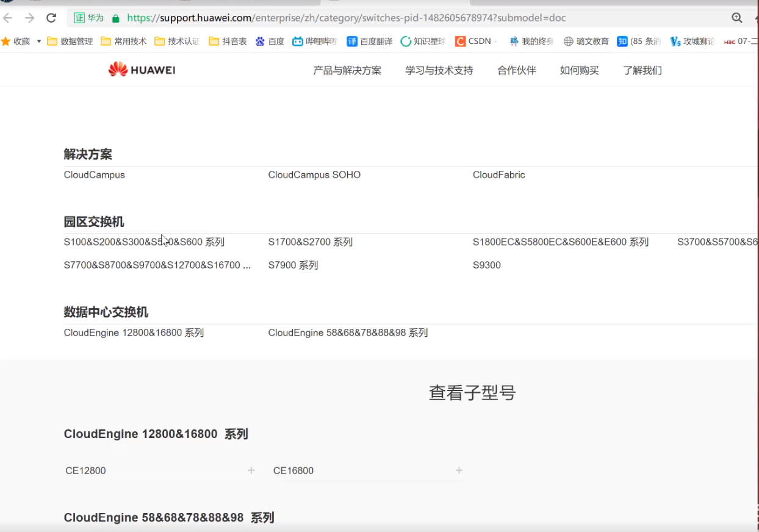This screenshot has width=759, height=532.
Task: Click the bold CloudEngine 58&68&78&88&98 系列 heading
Action: coord(169,518)
